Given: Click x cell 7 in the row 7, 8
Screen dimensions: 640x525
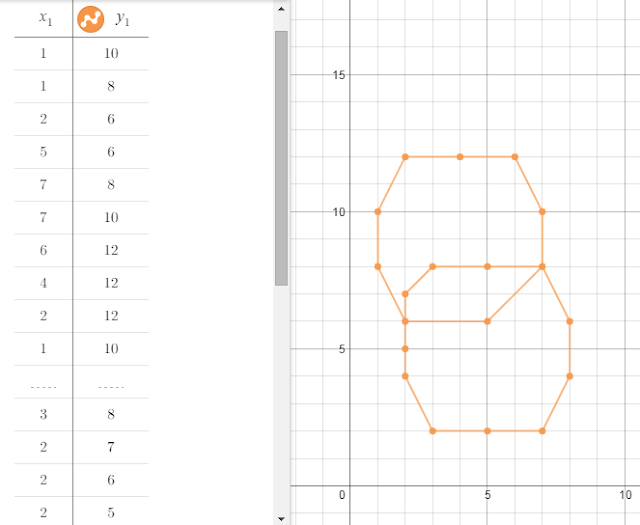Looking at the screenshot, I should [x=44, y=185].
